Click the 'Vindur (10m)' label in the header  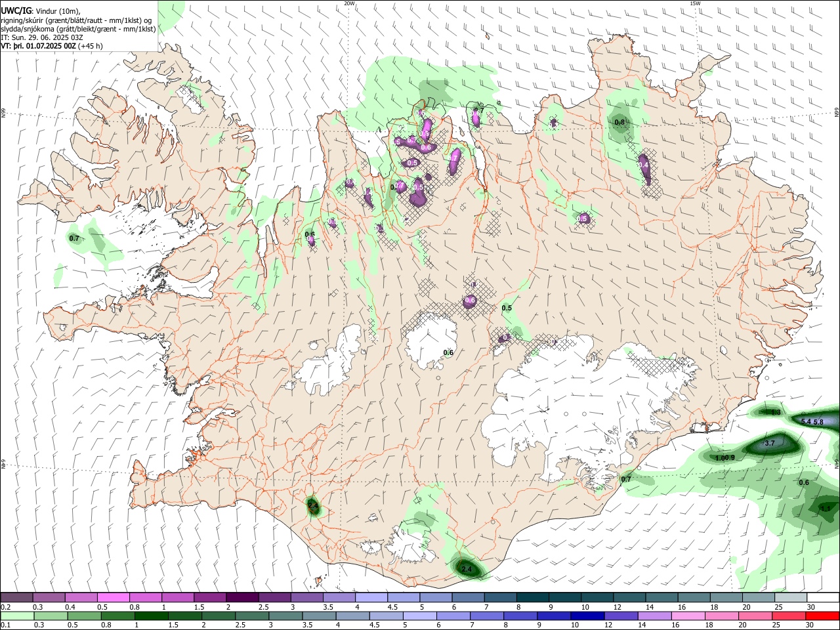point(57,10)
